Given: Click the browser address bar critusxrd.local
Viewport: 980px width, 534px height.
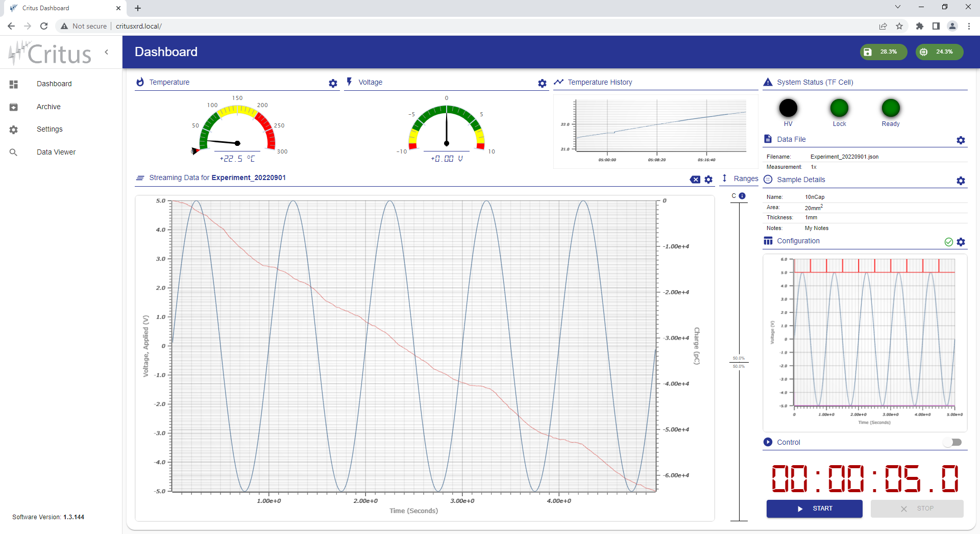Looking at the screenshot, I should 139,26.
